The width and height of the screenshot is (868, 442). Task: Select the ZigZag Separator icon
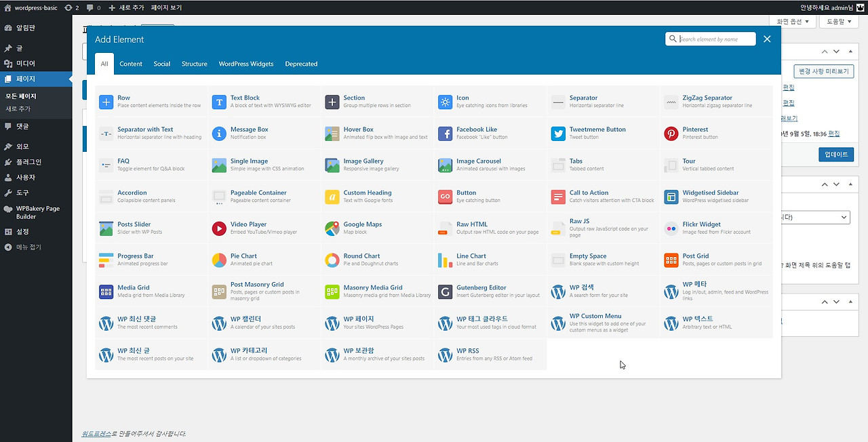(671, 102)
